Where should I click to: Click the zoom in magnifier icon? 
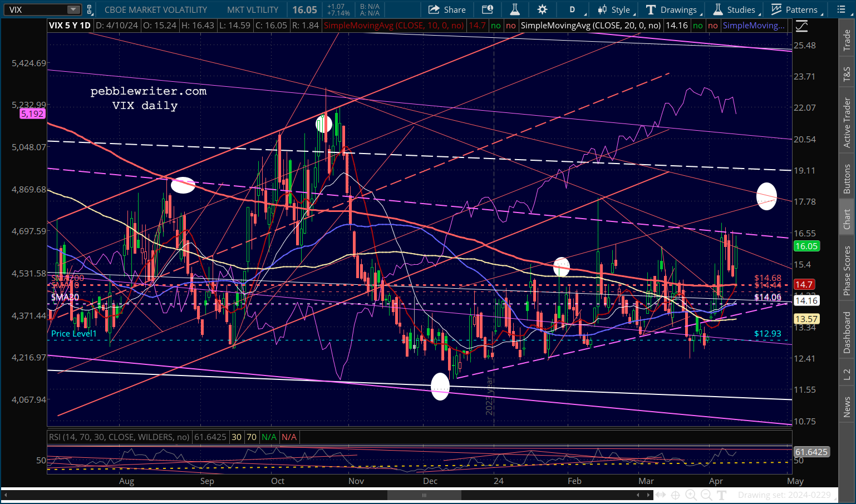pos(691,495)
